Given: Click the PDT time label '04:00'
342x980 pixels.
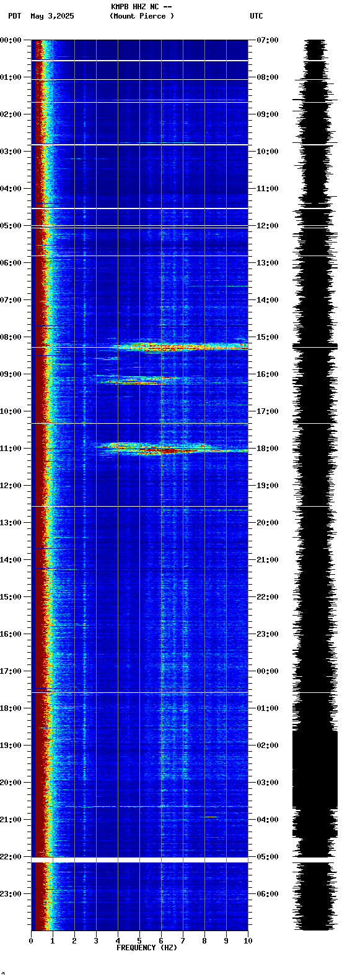Looking at the screenshot, I should pyautogui.click(x=11, y=189).
